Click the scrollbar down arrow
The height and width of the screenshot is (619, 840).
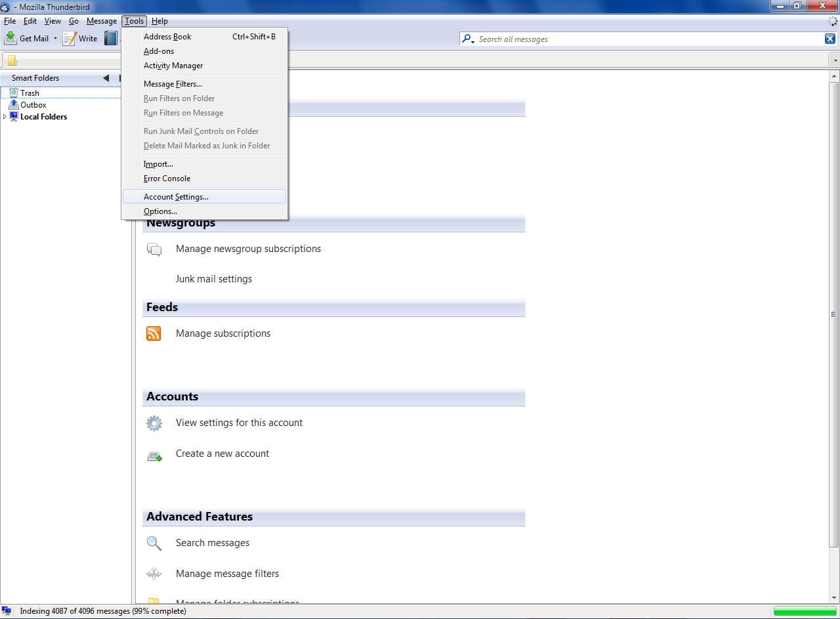click(835, 599)
